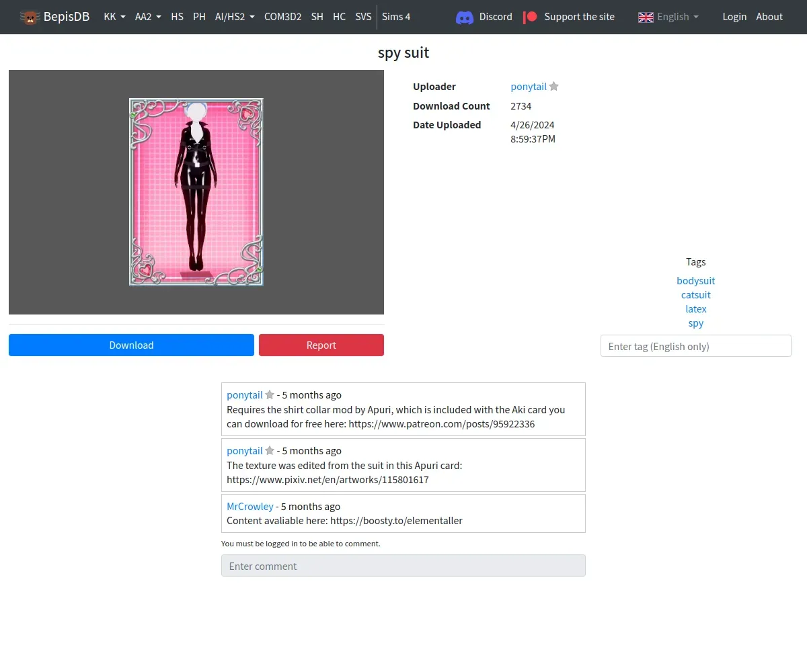
Task: Go to the HS section
Action: [177, 17]
